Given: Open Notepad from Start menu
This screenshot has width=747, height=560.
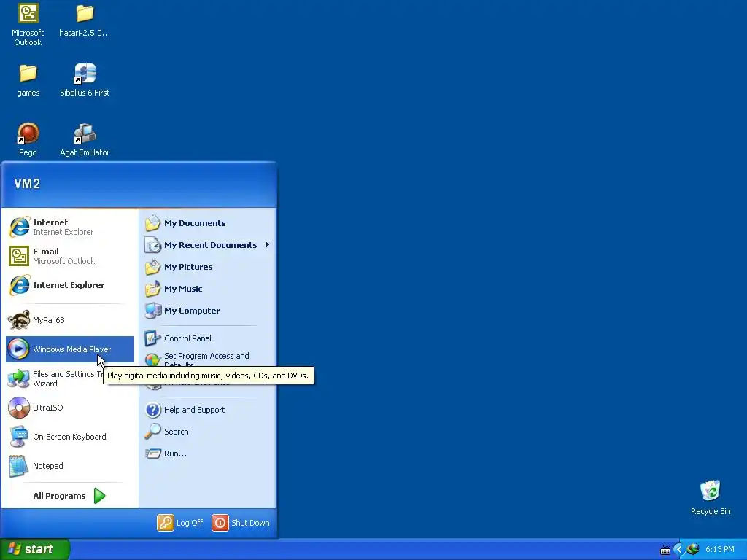Looking at the screenshot, I should 69,466.
